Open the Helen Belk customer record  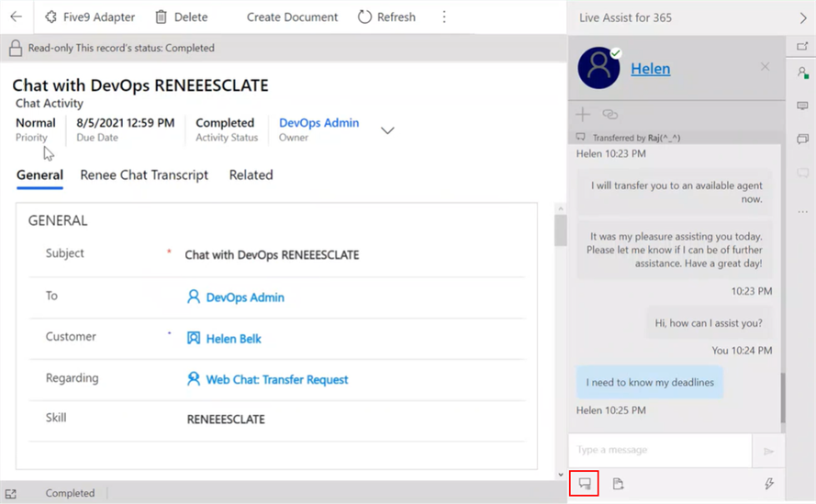click(x=233, y=339)
